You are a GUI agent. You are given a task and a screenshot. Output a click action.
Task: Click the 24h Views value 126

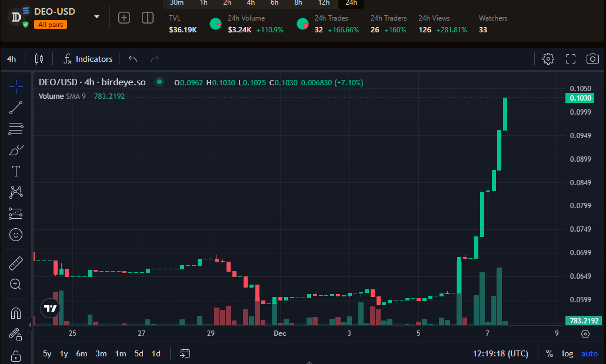click(425, 30)
